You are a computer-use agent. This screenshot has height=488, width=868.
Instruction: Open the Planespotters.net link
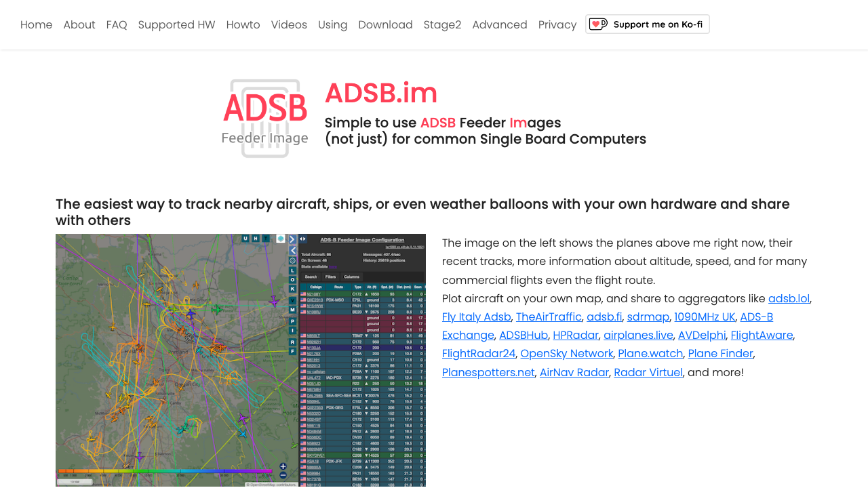(x=488, y=372)
